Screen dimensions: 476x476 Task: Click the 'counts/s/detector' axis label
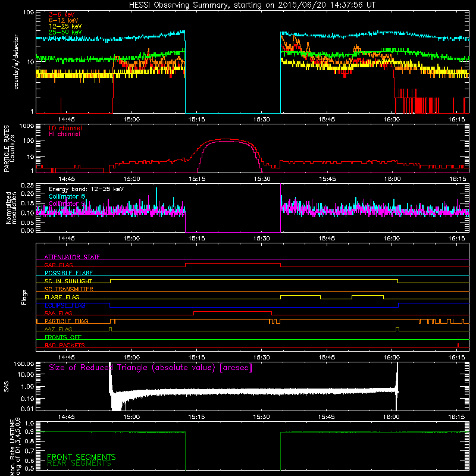click(16, 62)
